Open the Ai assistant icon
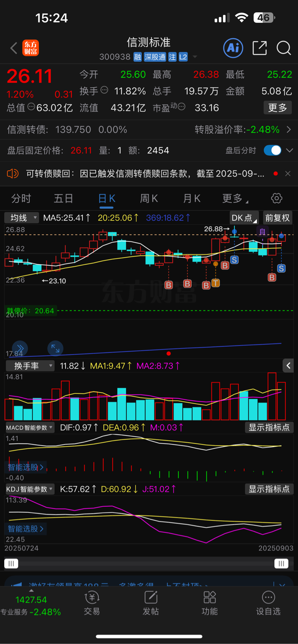The image size is (298, 644). pos(233,48)
